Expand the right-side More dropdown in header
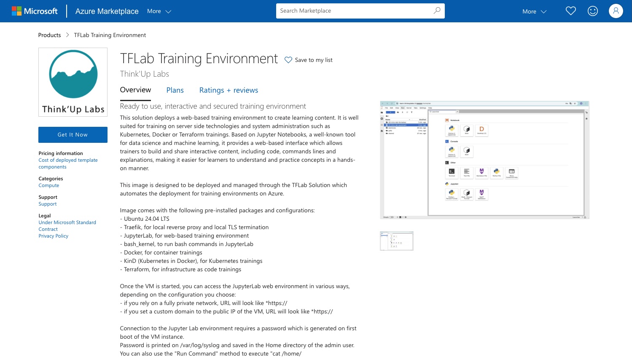 point(534,12)
